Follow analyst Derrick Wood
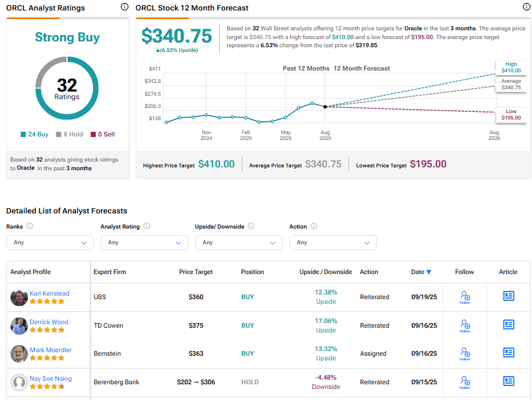 coord(465,325)
